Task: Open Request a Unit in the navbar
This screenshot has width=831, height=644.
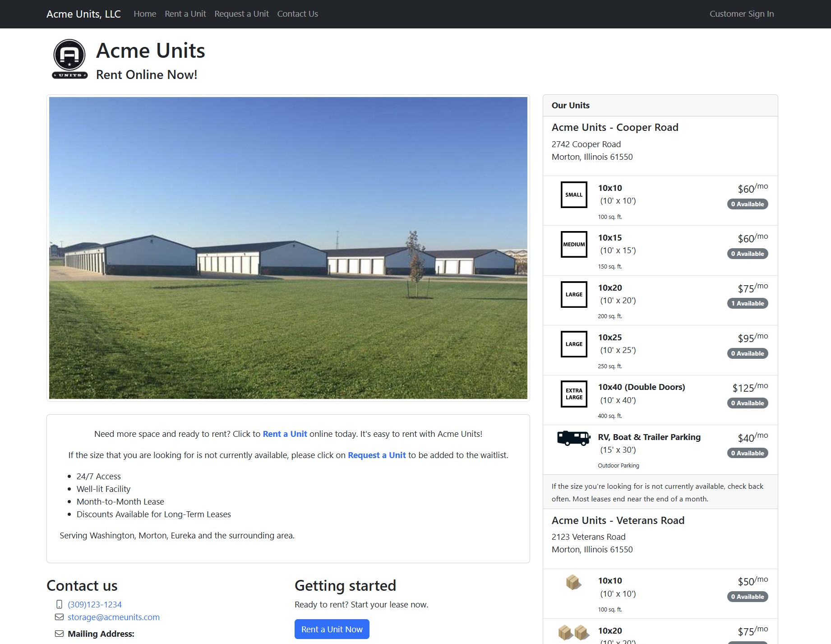Action: click(x=242, y=14)
